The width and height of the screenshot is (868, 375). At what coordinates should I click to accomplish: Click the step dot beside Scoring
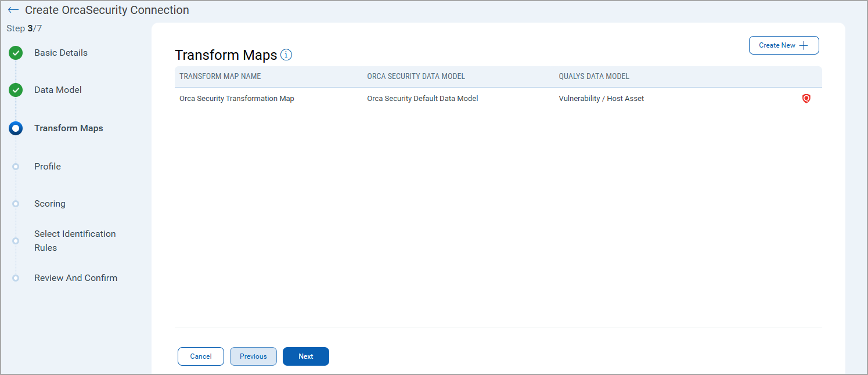click(16, 204)
